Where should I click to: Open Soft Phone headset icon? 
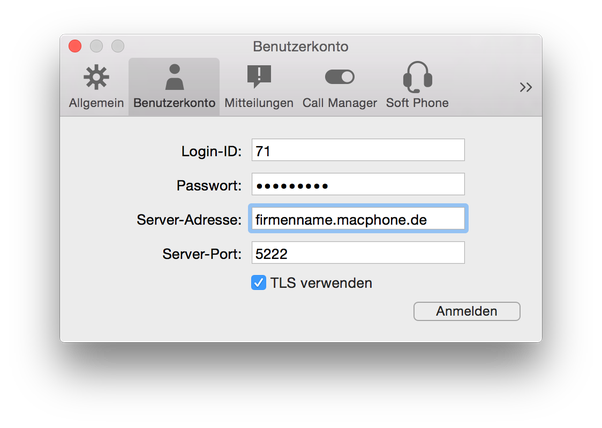(x=417, y=77)
